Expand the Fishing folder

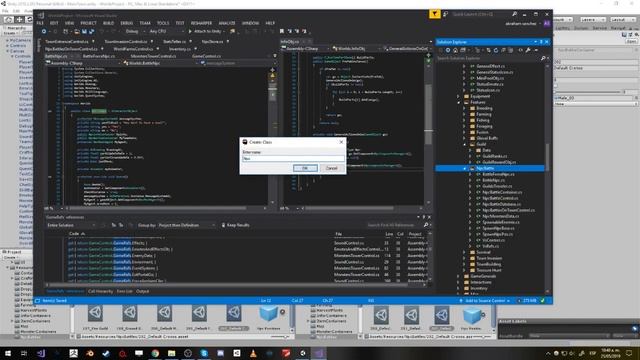click(464, 120)
